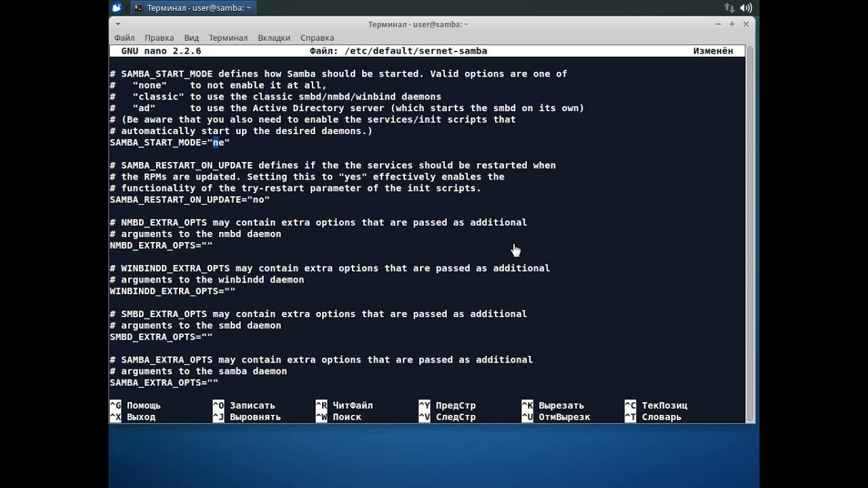The width and height of the screenshot is (868, 488).
Task: Click the 'automatically start up the desired daemons' line
Action: pyautogui.click(x=241, y=131)
